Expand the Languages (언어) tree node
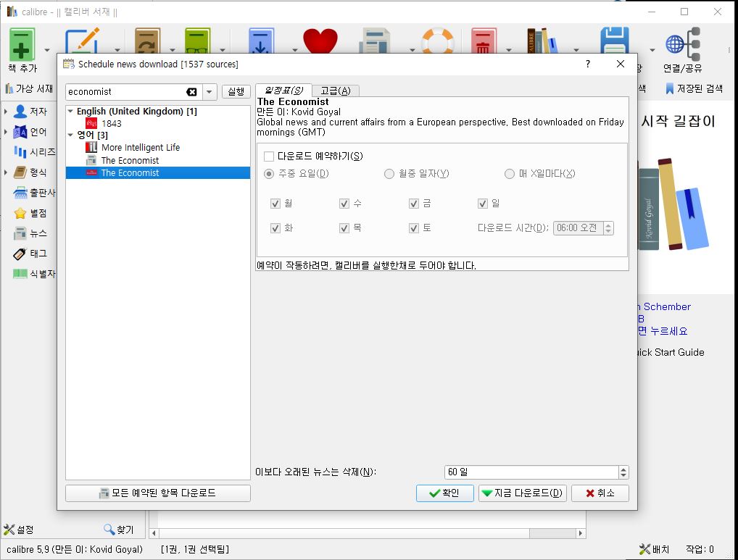Image resolution: width=738 pixels, height=560 pixels. tap(6, 132)
